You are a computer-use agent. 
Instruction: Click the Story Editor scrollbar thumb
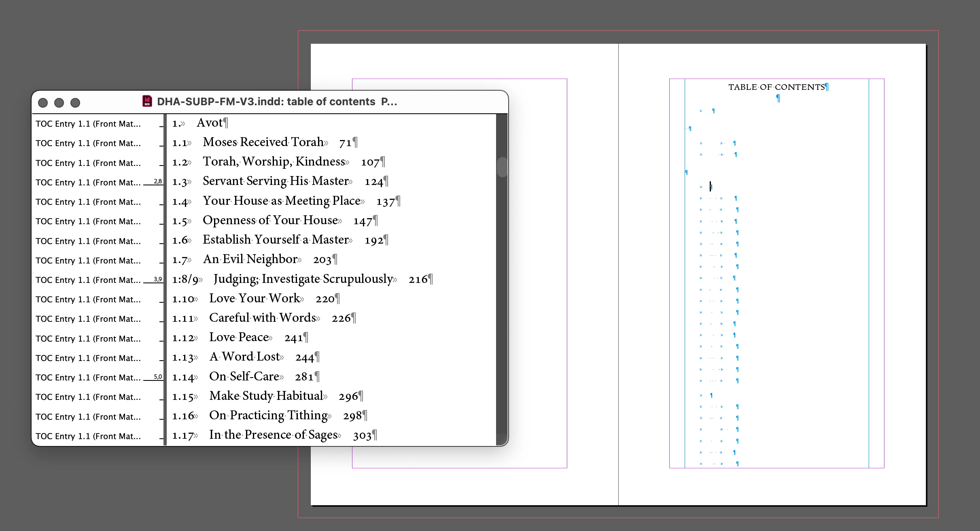(x=502, y=167)
